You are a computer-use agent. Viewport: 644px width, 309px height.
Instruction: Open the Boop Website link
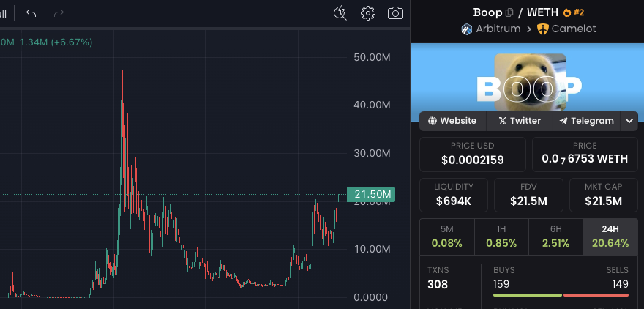pos(452,121)
